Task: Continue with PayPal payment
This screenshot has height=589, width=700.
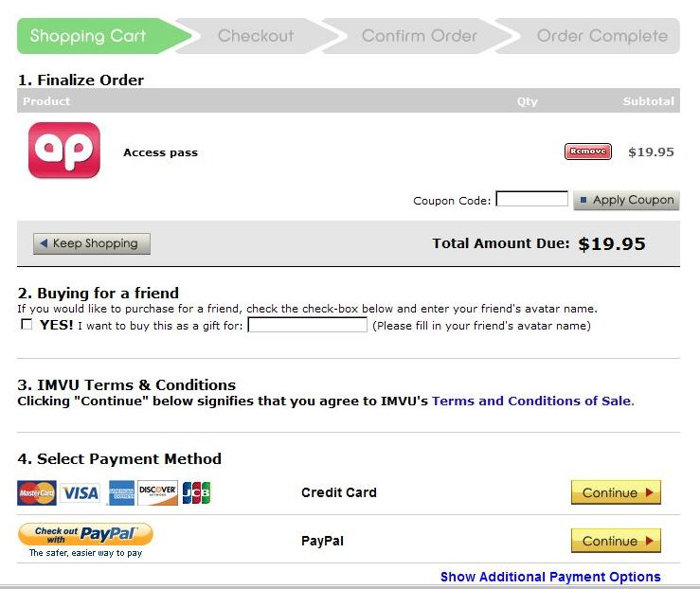Action: [616, 541]
